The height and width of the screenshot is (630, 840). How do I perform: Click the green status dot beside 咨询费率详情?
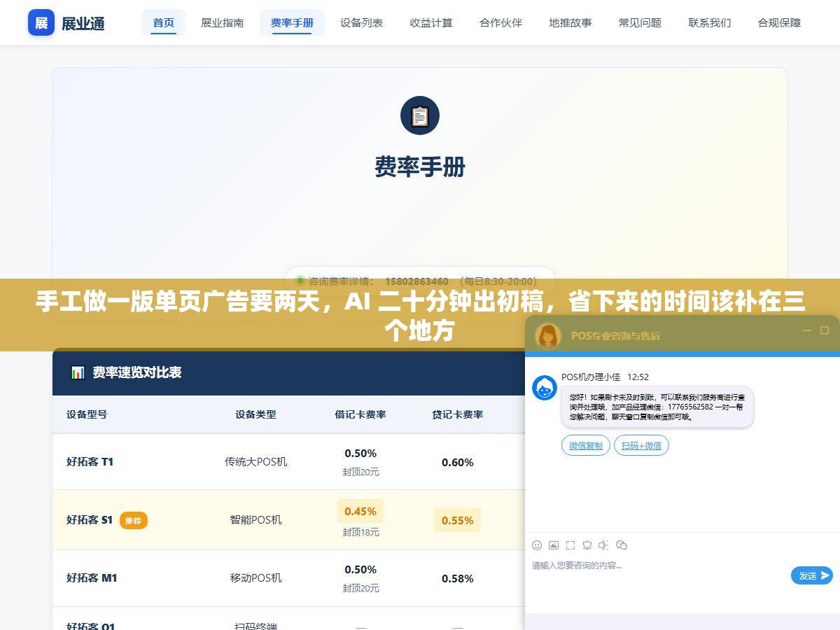pos(301,280)
